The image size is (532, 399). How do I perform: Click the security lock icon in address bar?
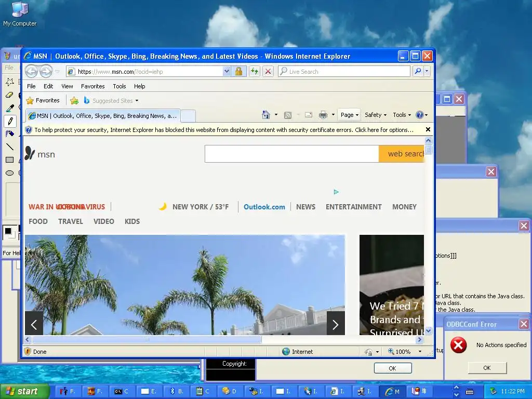point(238,71)
